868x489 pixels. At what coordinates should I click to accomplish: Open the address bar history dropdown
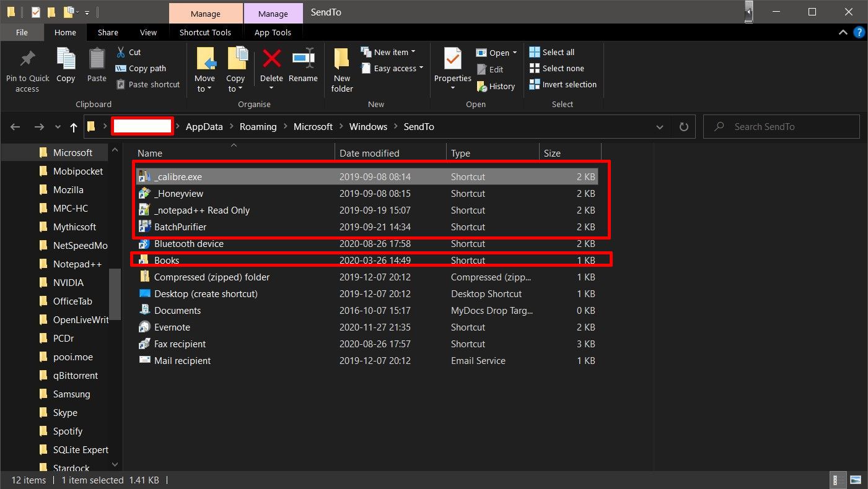659,127
